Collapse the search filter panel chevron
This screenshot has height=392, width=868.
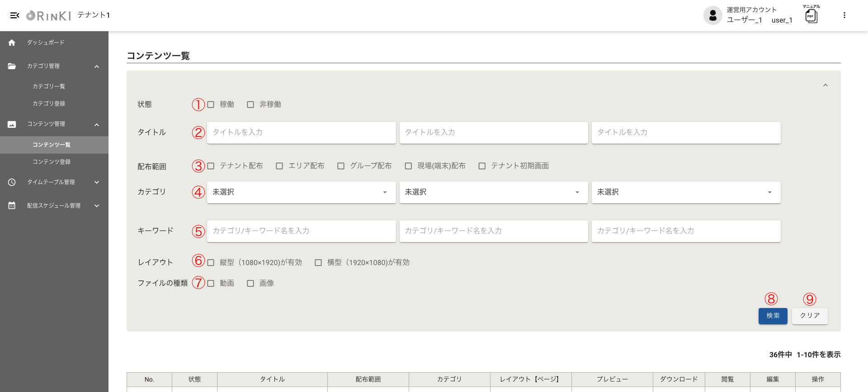825,85
